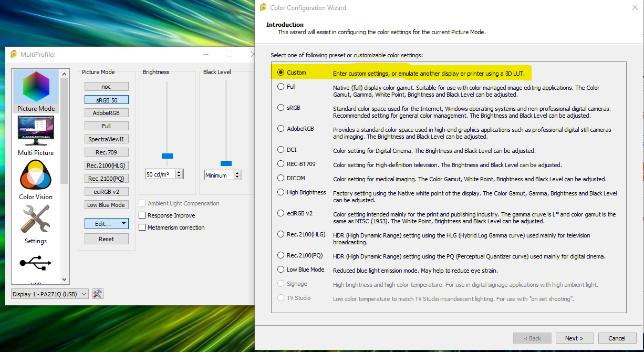This screenshot has width=644, height=352.
Task: Open the Picture Mode color hexagon icon
Action: [36, 88]
